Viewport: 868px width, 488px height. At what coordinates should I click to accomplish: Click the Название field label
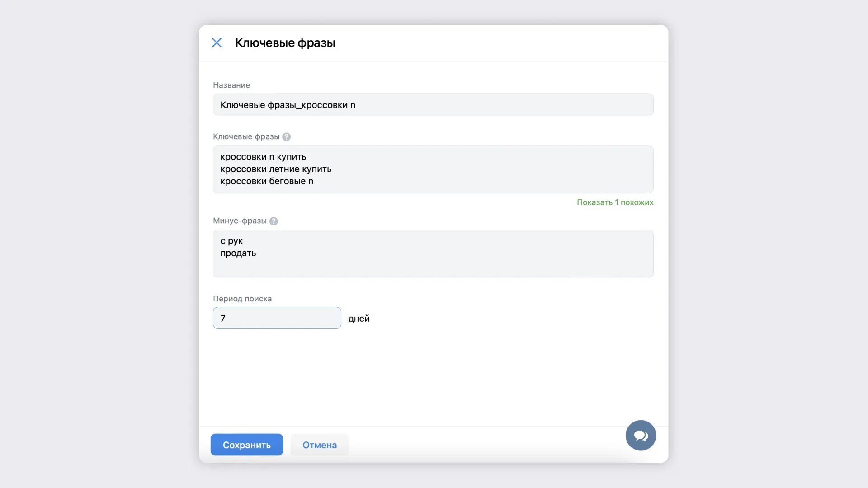tap(231, 85)
